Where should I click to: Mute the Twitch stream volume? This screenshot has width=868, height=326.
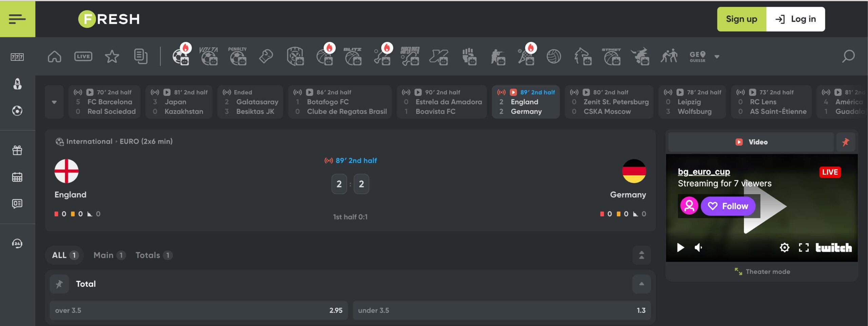698,248
